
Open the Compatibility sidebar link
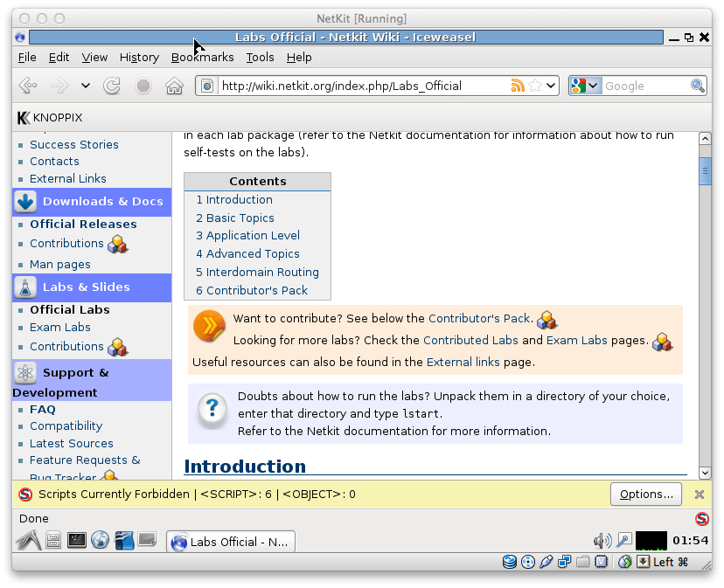click(x=66, y=426)
